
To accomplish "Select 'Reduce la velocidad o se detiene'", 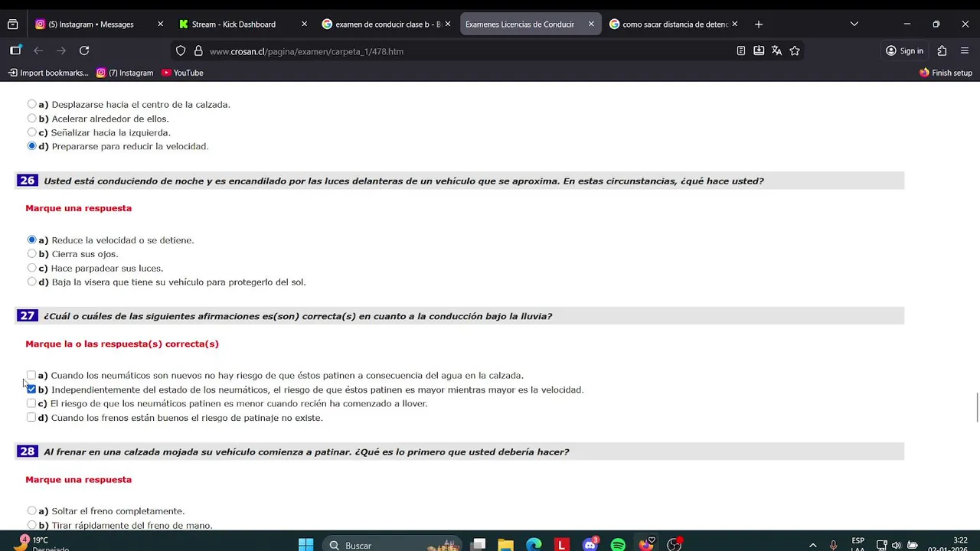I will (31, 240).
